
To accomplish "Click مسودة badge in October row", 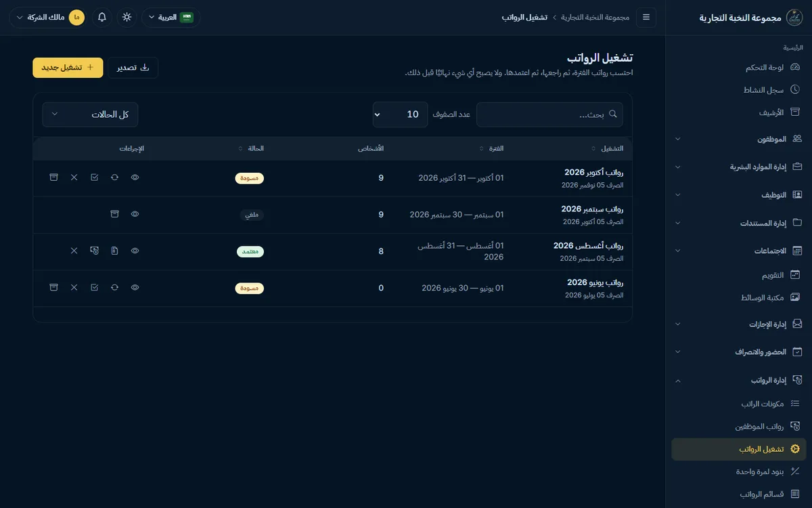I will pos(249,178).
